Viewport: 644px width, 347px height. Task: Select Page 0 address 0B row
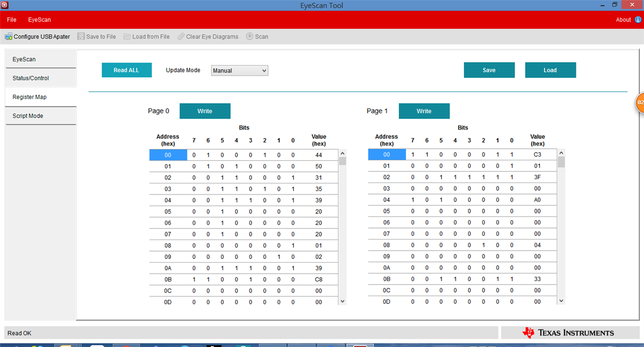[243, 279]
